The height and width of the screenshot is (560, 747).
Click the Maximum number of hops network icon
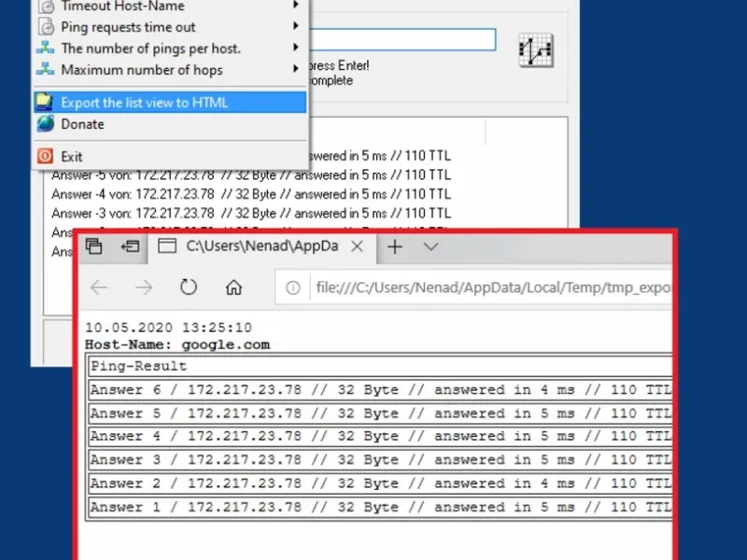point(45,69)
